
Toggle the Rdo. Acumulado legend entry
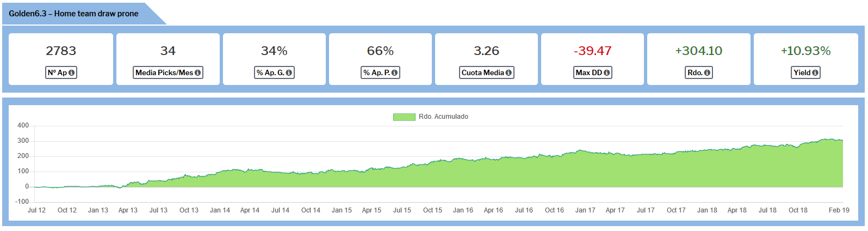click(431, 117)
